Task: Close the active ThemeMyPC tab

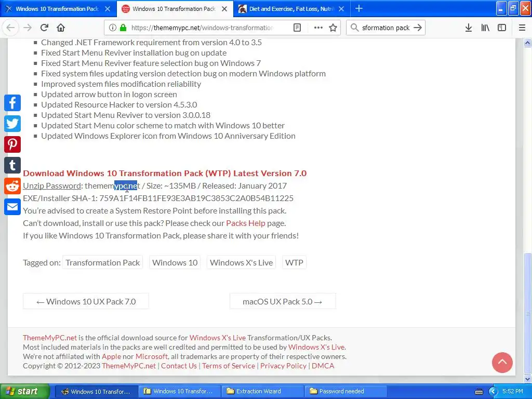Action: (224, 9)
